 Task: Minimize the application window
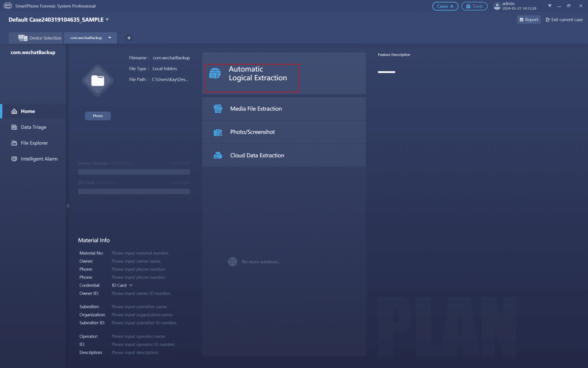(x=559, y=6)
